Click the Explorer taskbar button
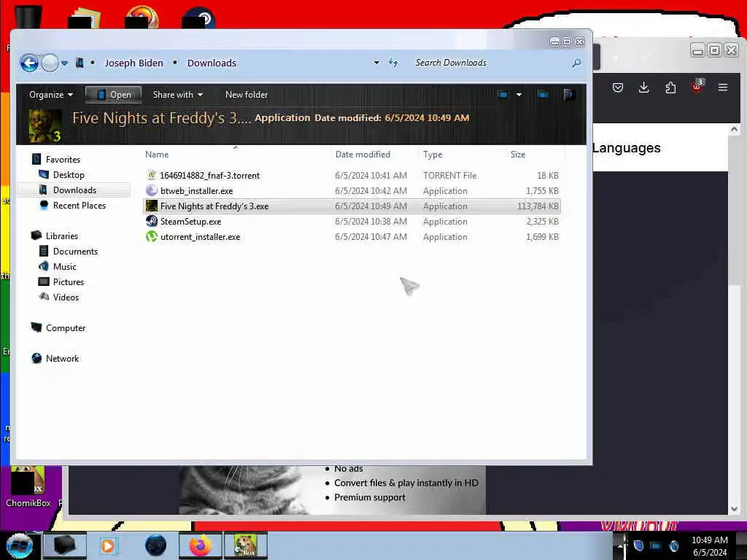Screen dimensions: 747x560 (x=65, y=545)
